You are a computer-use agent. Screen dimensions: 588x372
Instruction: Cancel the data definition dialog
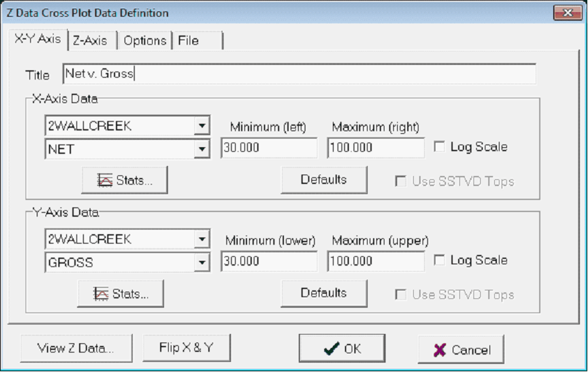click(x=461, y=349)
